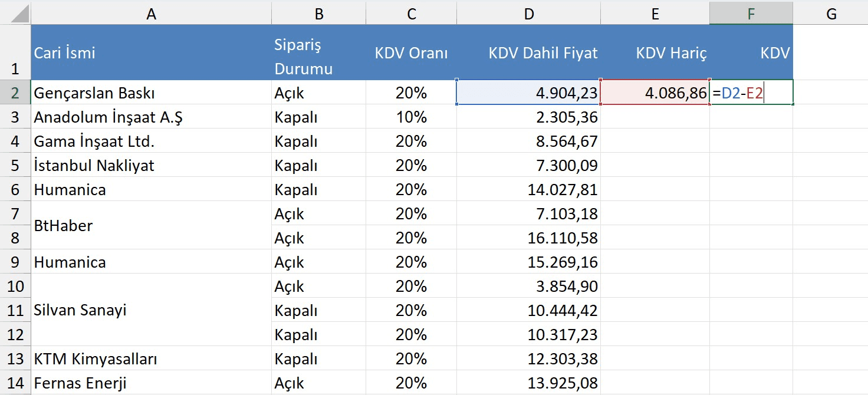Select the 'Fernas Enerji' cell
The image size is (868, 395).
[151, 383]
